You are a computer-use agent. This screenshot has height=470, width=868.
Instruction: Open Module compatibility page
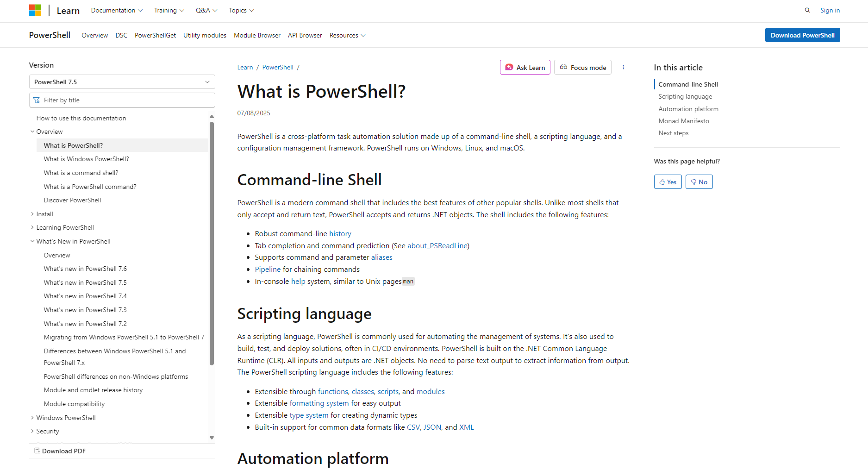[x=74, y=404]
